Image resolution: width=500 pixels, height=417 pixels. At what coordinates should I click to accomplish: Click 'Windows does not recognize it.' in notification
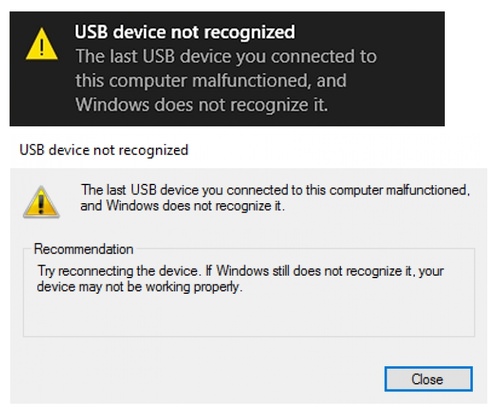pos(202,105)
